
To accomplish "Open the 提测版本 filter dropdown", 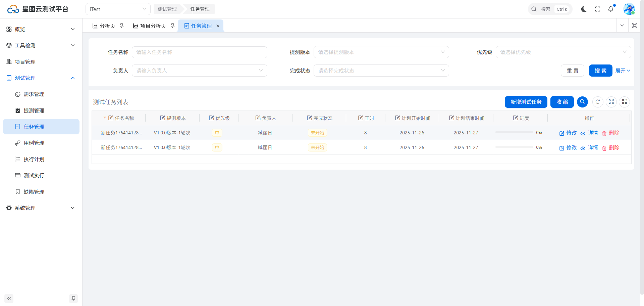I will click(381, 52).
